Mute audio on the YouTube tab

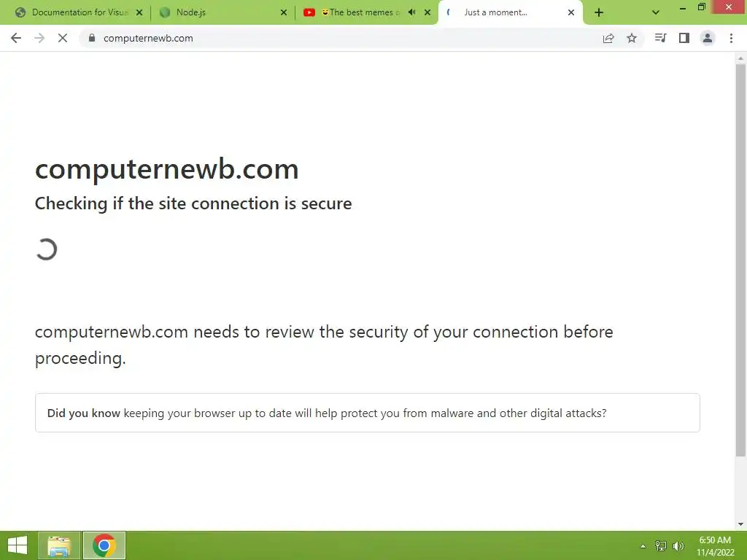point(412,12)
